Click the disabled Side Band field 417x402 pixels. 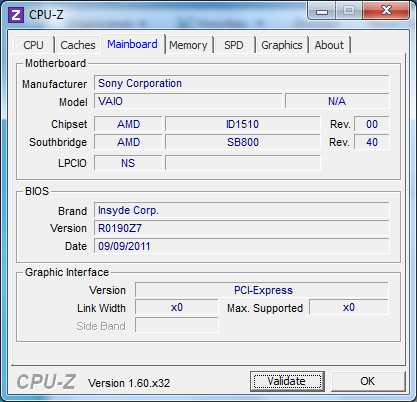(x=177, y=325)
